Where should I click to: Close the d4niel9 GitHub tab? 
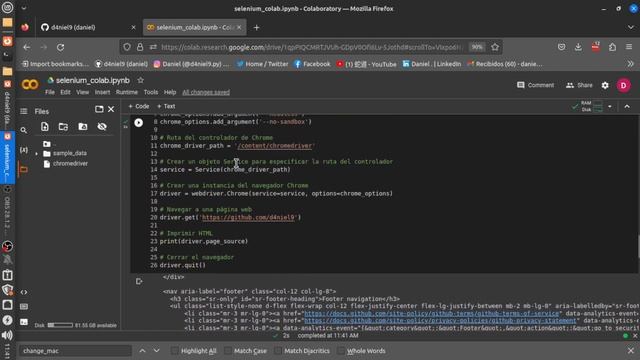[133, 27]
